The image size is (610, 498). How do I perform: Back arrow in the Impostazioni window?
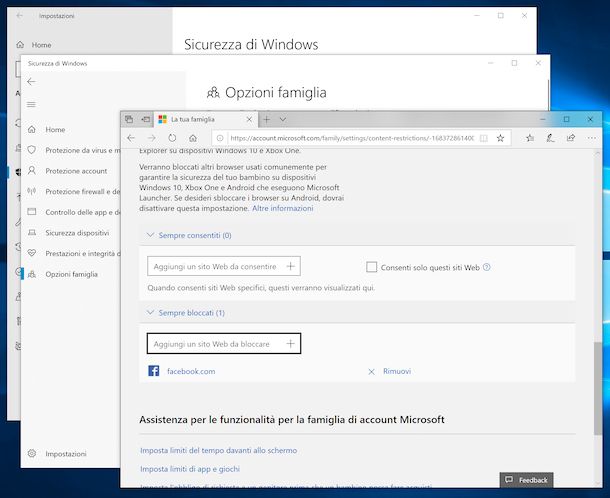pos(19,16)
